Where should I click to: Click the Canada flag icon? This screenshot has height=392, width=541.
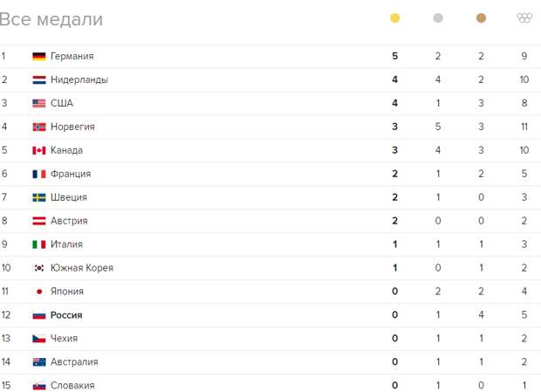[x=39, y=150]
